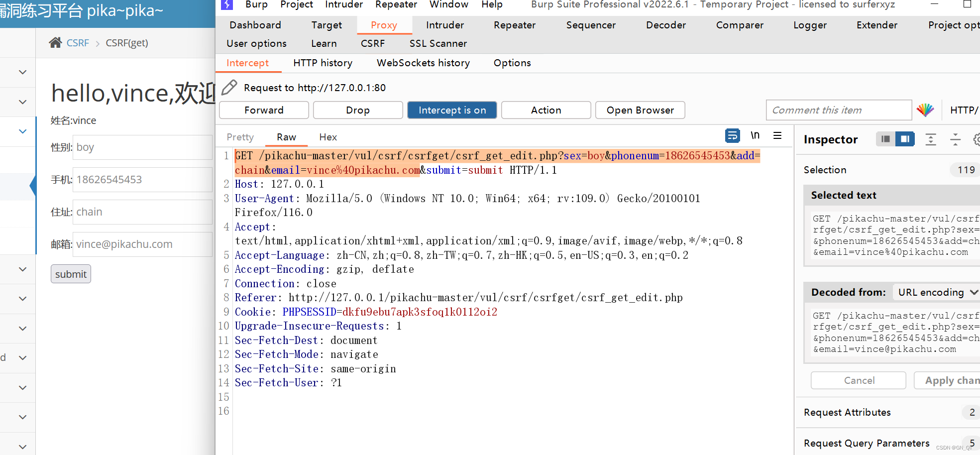Toggle show non-printable characters (\n) icon
Viewport: 980px width, 455px height.
click(755, 135)
